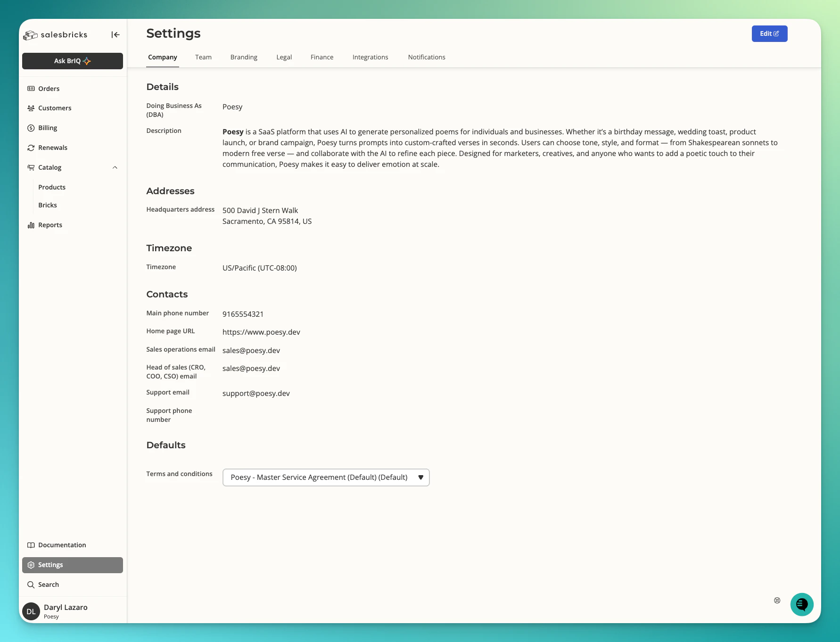Click the Billing dollar icon
The image size is (840, 642).
[x=31, y=128]
